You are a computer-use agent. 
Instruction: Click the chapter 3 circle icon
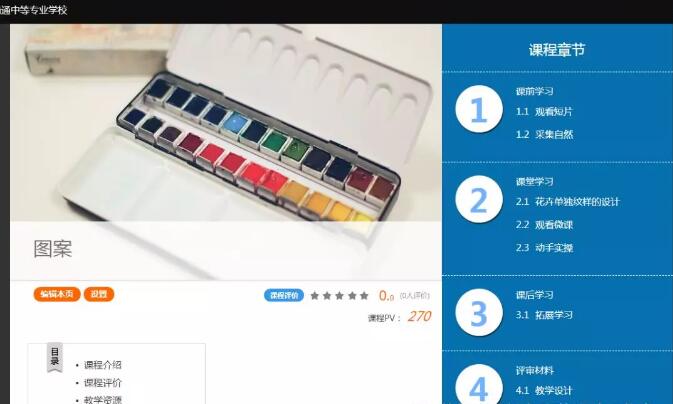coord(479,313)
